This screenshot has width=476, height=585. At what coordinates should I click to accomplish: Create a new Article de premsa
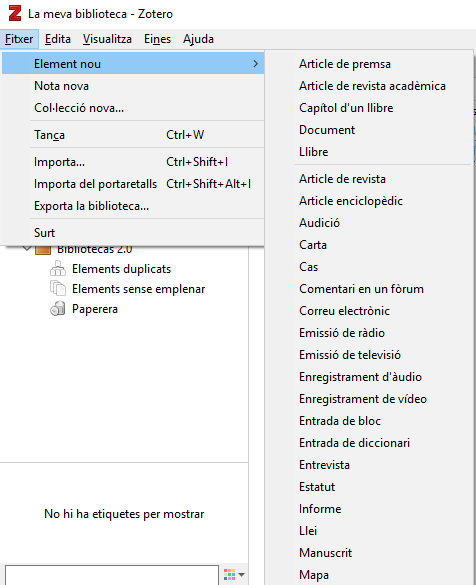coord(369,64)
